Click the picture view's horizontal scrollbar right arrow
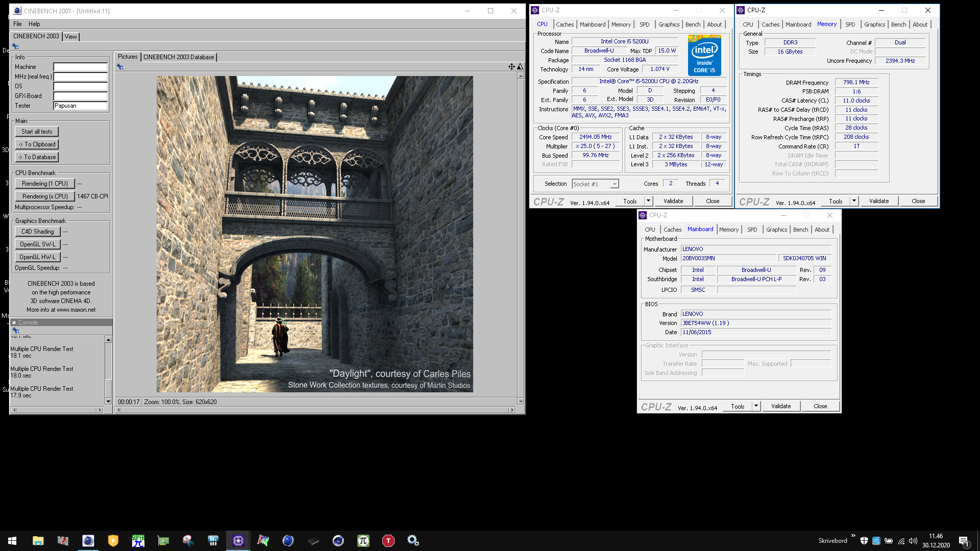 coord(512,410)
